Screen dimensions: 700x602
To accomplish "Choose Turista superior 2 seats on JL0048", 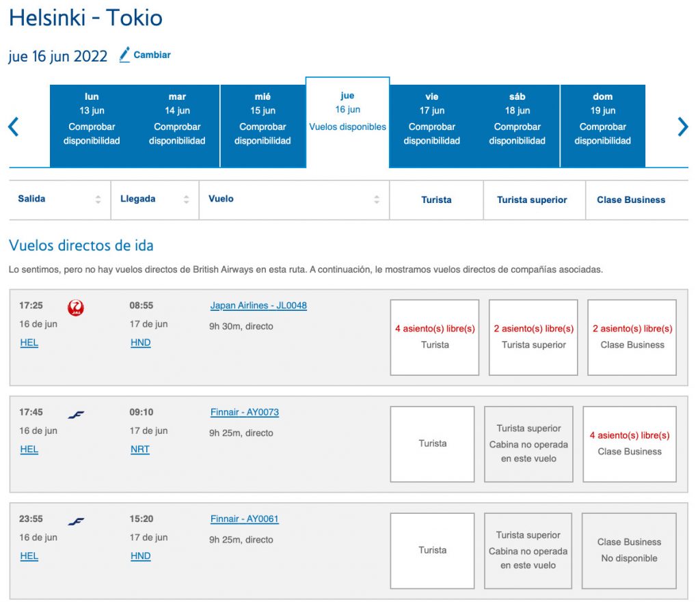I will (533, 338).
